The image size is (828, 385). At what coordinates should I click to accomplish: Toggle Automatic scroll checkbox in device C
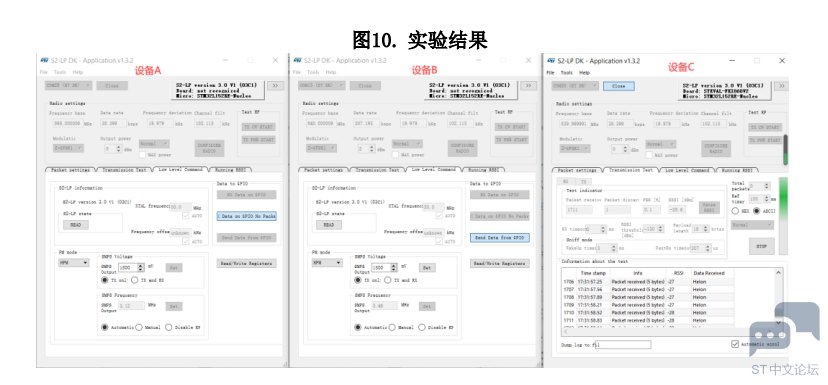[x=735, y=344]
